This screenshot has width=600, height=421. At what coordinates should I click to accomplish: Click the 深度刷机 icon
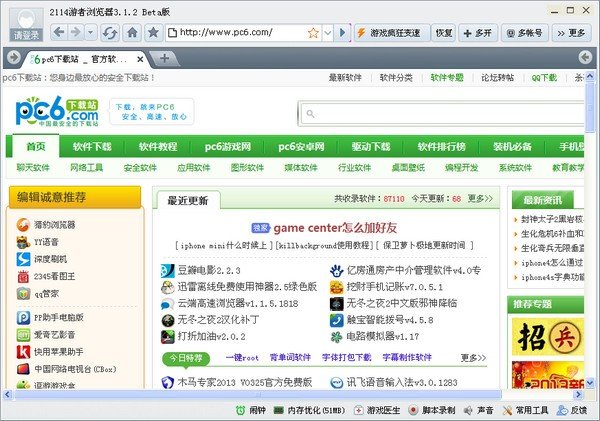pyautogui.click(x=23, y=259)
